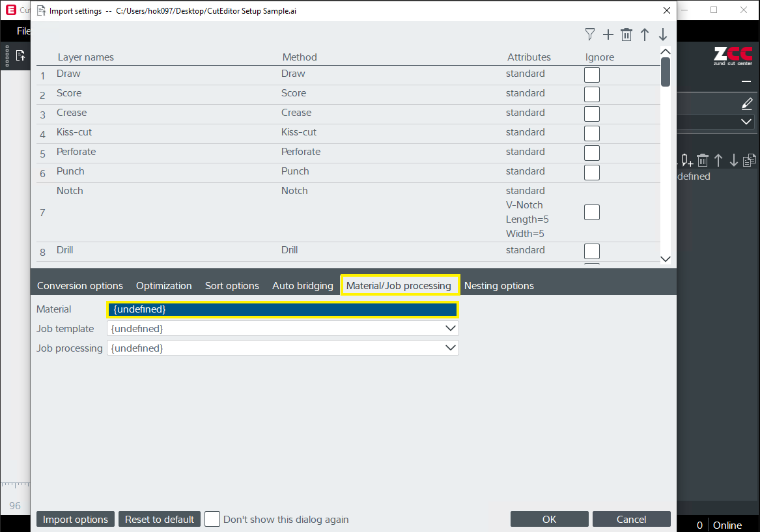
Task: Click the import file icon in the left toolbar
Action: click(x=21, y=55)
